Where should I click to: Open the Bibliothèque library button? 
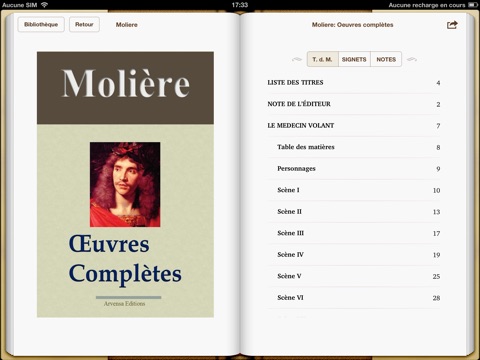41,24
